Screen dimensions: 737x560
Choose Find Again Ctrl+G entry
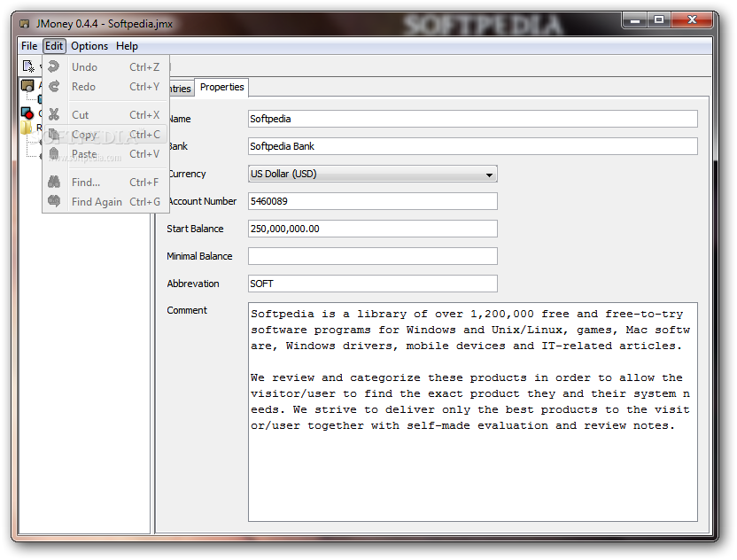tap(105, 202)
